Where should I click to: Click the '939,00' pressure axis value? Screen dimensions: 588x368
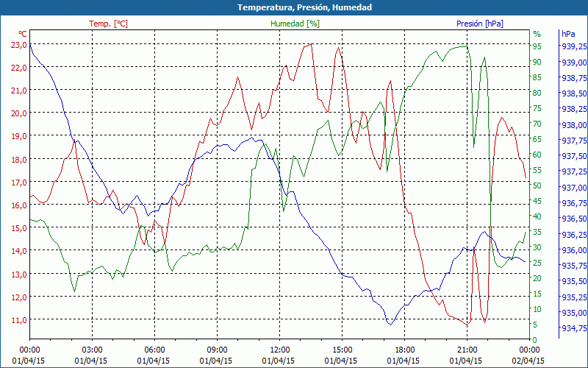point(574,62)
